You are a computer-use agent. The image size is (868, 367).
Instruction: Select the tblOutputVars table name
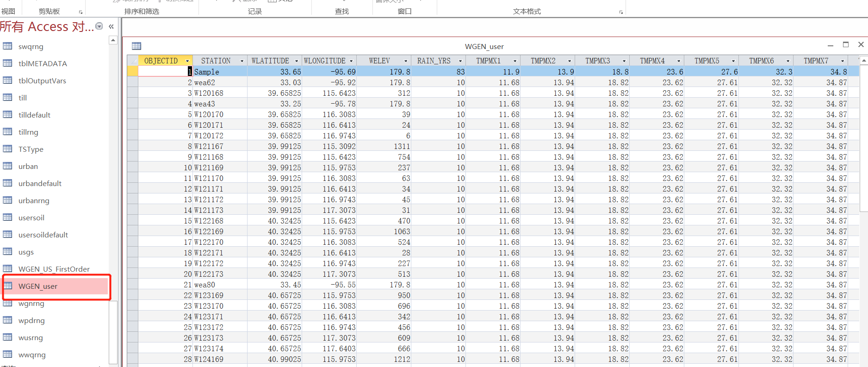tap(42, 81)
